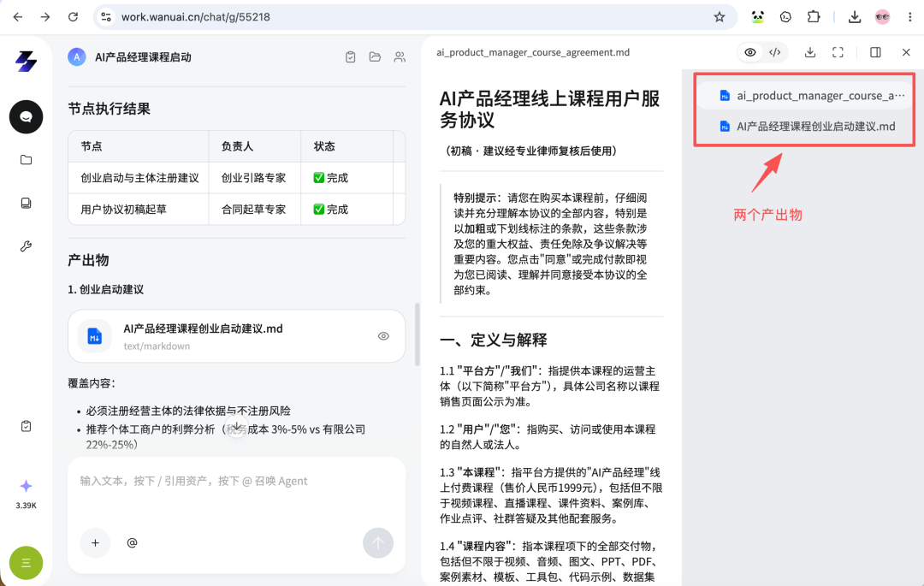Click 完成 status in 创业启动与主体注册建议 row
This screenshot has width=924, height=586.
(330, 178)
